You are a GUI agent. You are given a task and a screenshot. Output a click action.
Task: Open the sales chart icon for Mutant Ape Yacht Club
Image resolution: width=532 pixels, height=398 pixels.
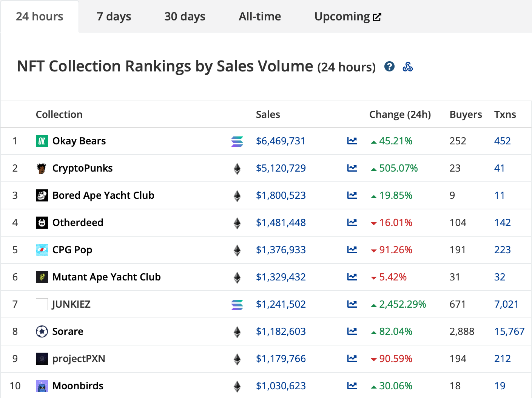pyautogui.click(x=352, y=277)
